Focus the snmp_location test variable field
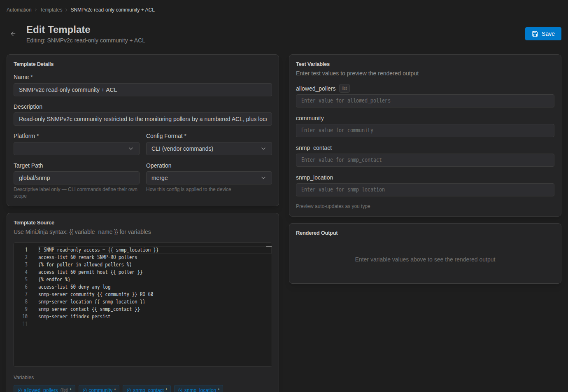Image resolution: width=568 pixels, height=392 pixels. [x=425, y=190]
